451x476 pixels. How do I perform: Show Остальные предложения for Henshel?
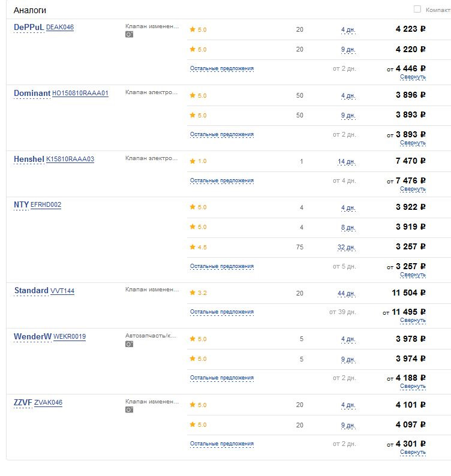tap(222, 180)
